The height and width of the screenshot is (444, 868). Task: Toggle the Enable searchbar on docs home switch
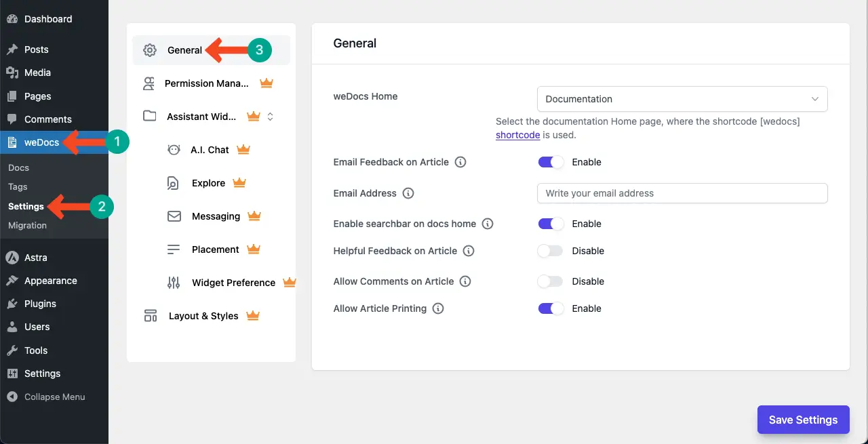coord(551,224)
